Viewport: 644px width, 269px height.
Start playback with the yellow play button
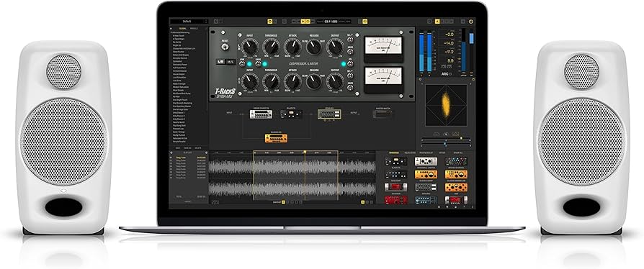(303, 21)
